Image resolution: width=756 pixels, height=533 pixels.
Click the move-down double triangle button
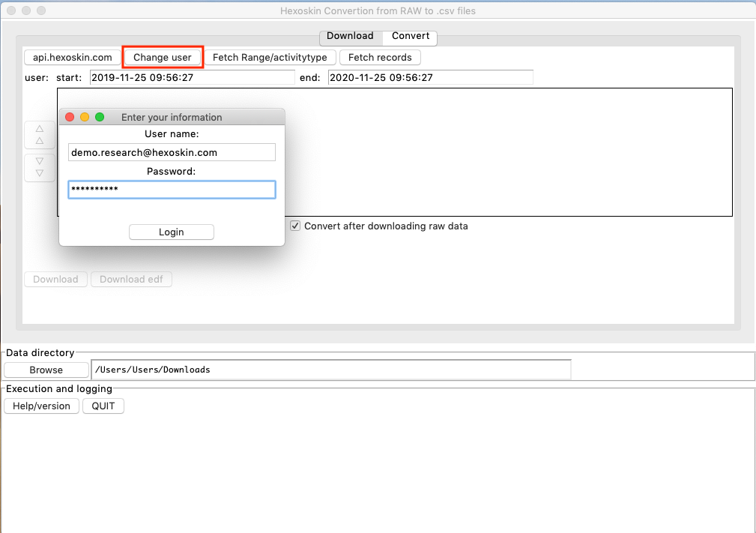40,167
